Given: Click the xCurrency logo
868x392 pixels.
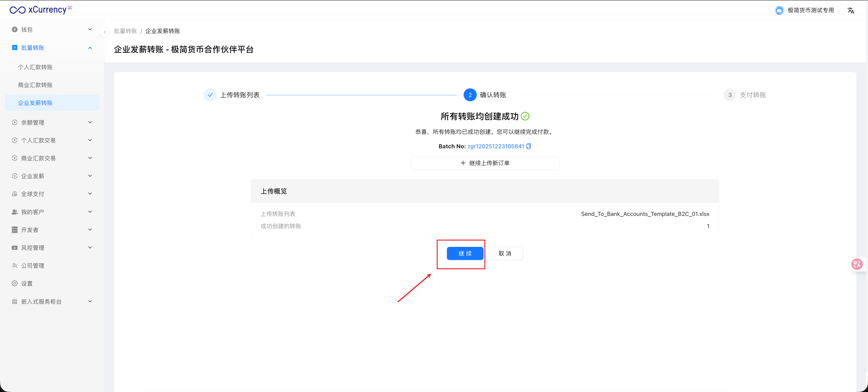Looking at the screenshot, I should coord(41,10).
